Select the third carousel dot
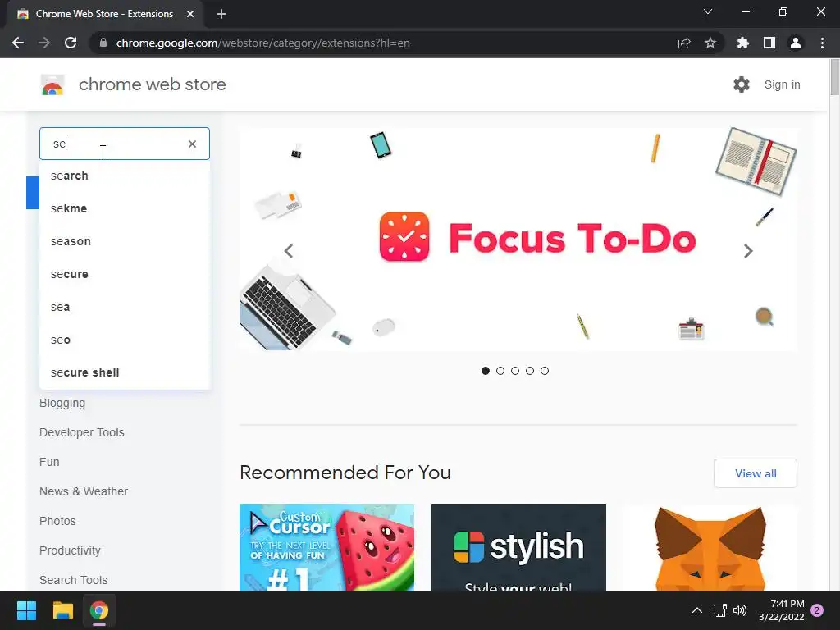 click(x=515, y=371)
